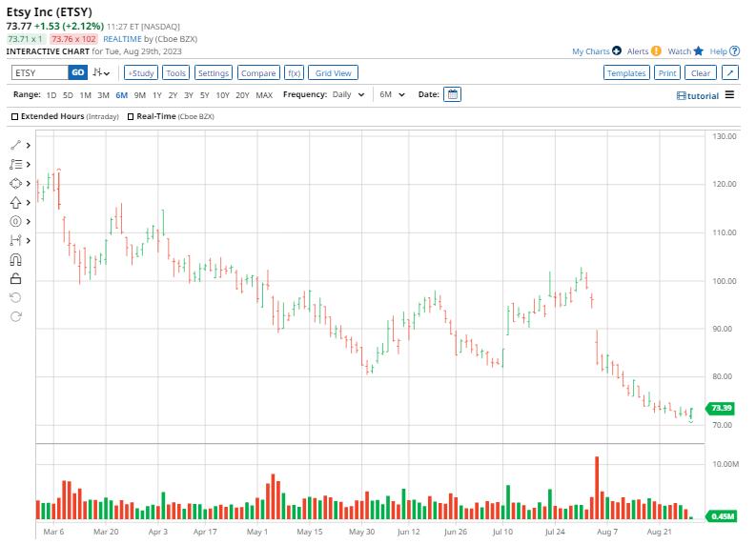Image resolution: width=756 pixels, height=544 pixels.
Task: Open the Templates button
Action: point(626,72)
